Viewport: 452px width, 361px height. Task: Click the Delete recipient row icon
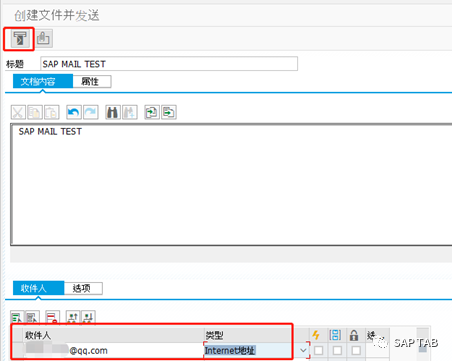tap(52, 317)
